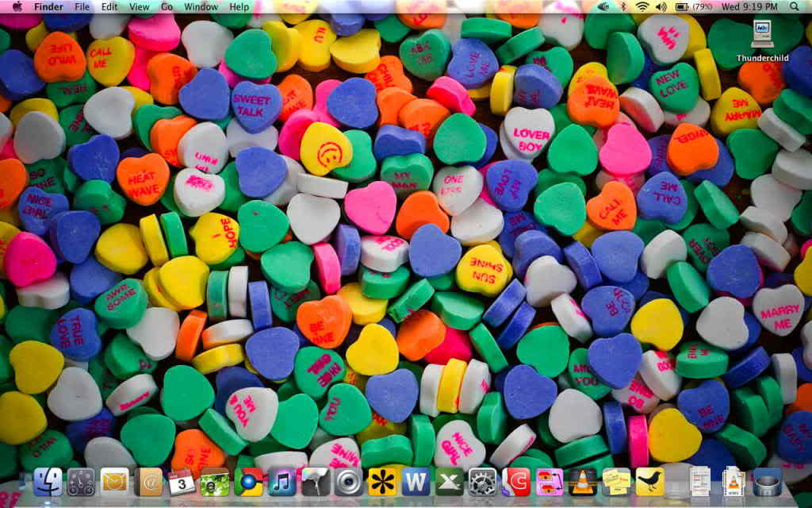Open the volume control in menu bar
Image resolution: width=812 pixels, height=508 pixels.
coord(661,6)
